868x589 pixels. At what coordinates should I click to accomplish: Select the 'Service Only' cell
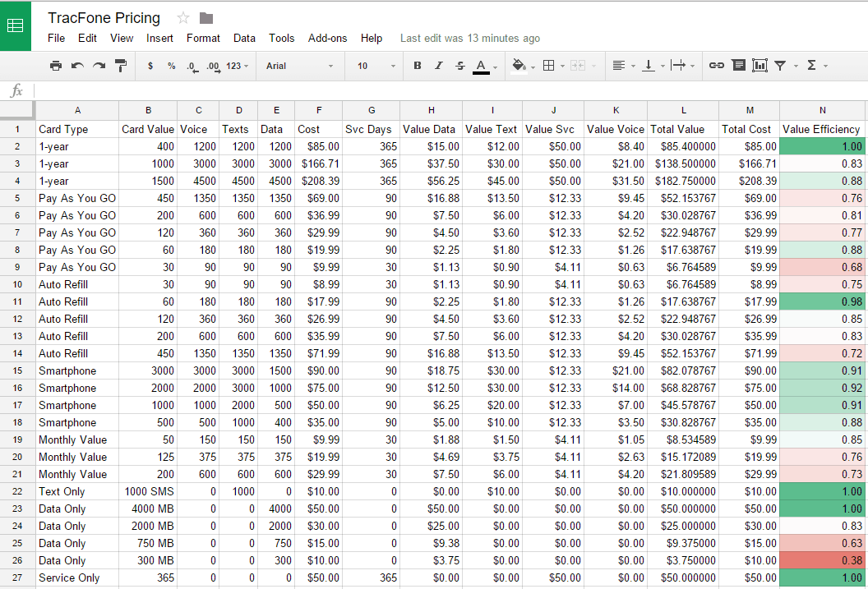[77, 578]
